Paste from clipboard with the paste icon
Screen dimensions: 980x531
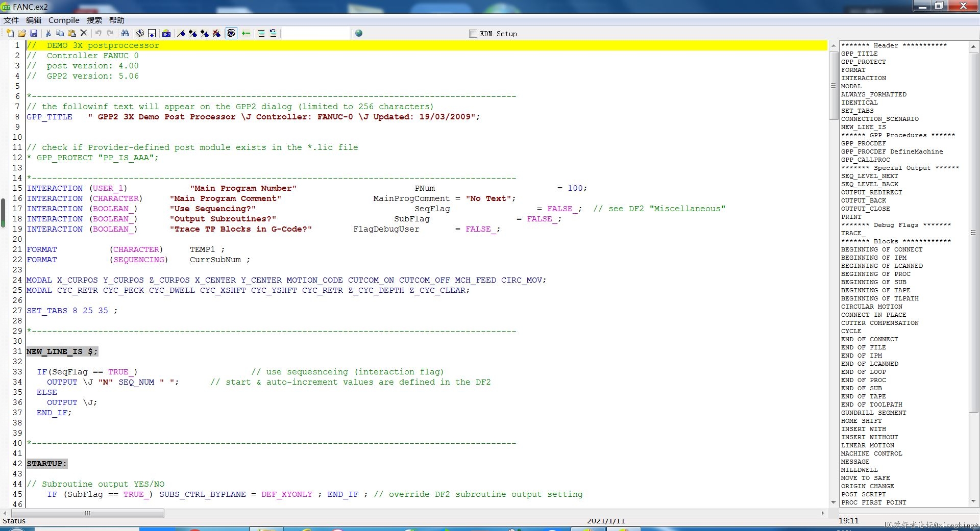72,33
